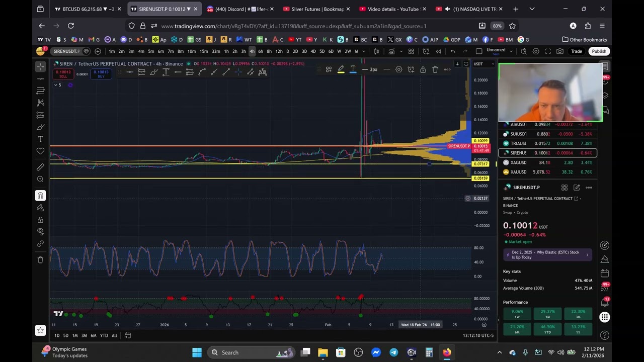Click the blue BUY price button

coord(101,74)
